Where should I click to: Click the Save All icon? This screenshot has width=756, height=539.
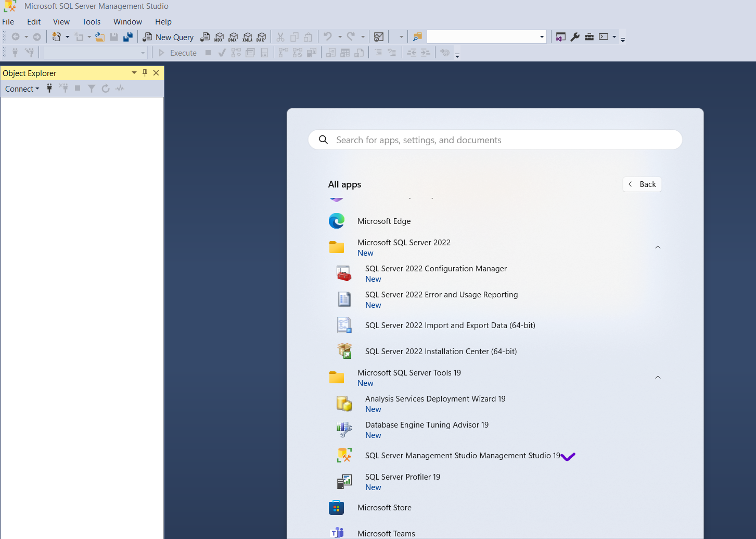click(128, 37)
